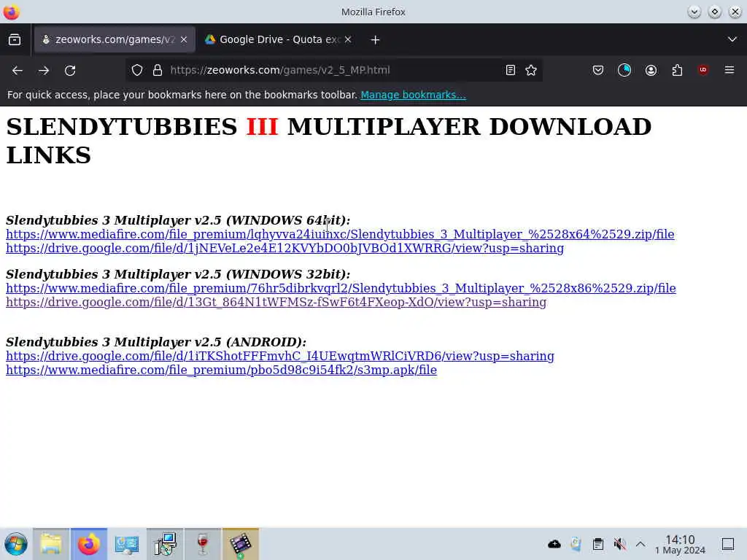
Task: Open the start menu button on taskbar
Action: 16,544
